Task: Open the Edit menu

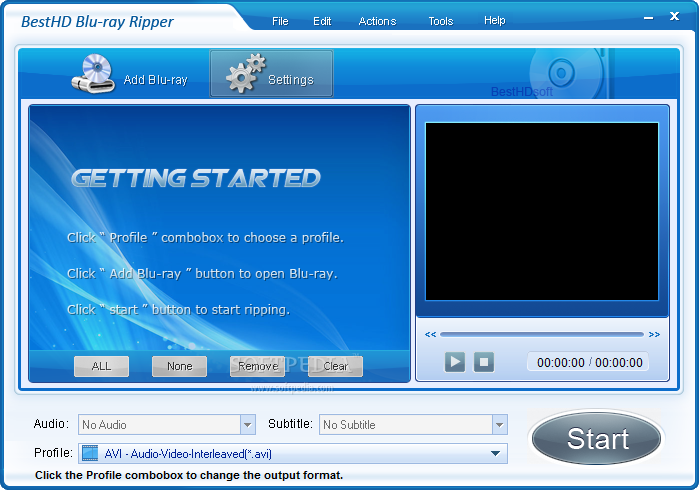Action: pyautogui.click(x=322, y=21)
